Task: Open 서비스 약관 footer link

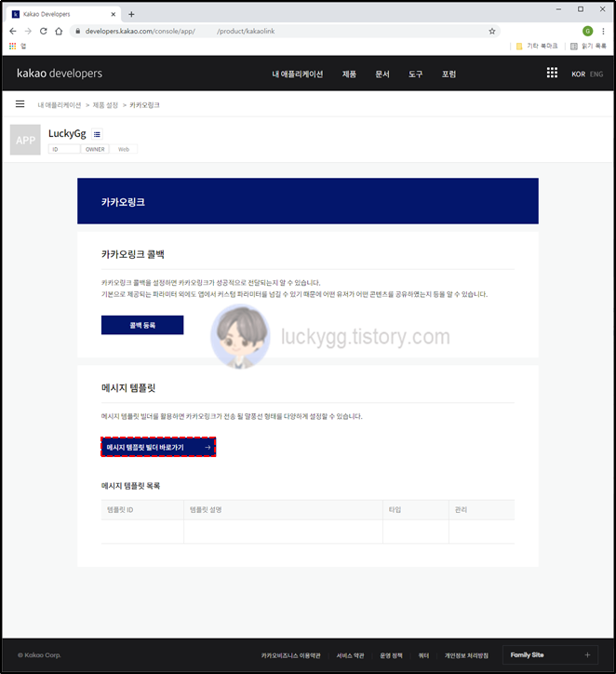Action: coord(350,655)
